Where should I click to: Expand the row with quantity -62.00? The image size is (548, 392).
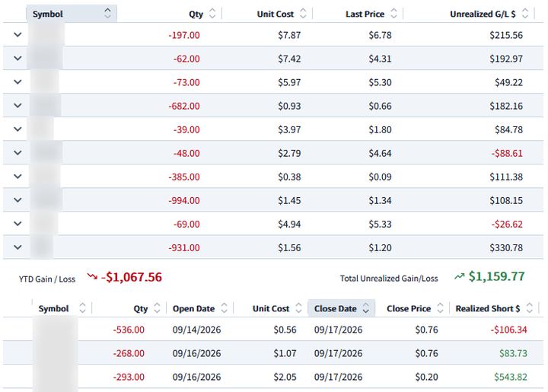18,59
